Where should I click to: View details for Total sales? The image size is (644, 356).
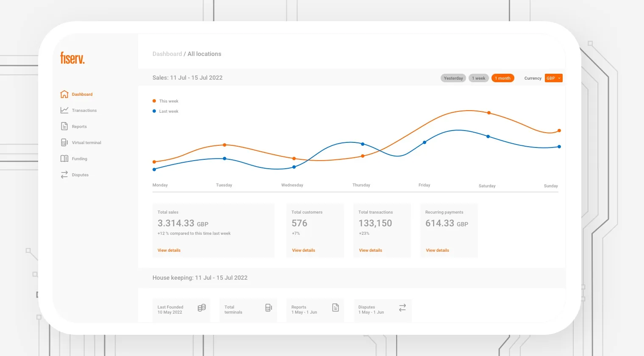pyautogui.click(x=169, y=250)
